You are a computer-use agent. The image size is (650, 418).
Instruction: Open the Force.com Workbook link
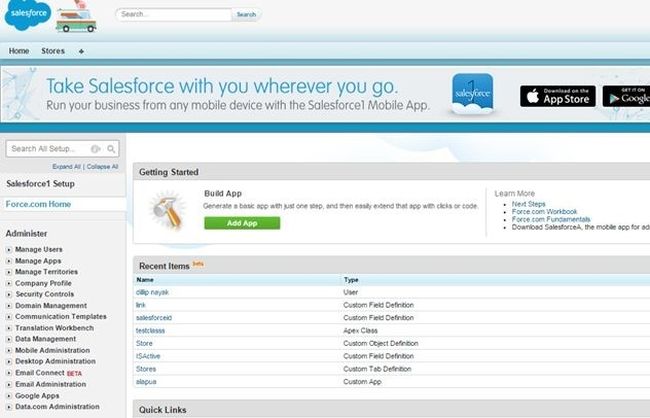pyautogui.click(x=544, y=211)
